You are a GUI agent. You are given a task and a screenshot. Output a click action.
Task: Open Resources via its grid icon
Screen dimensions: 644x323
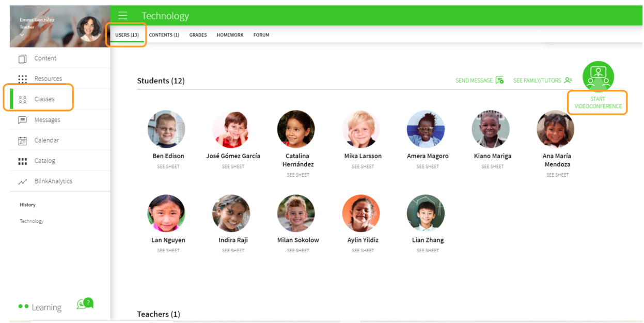pyautogui.click(x=23, y=79)
